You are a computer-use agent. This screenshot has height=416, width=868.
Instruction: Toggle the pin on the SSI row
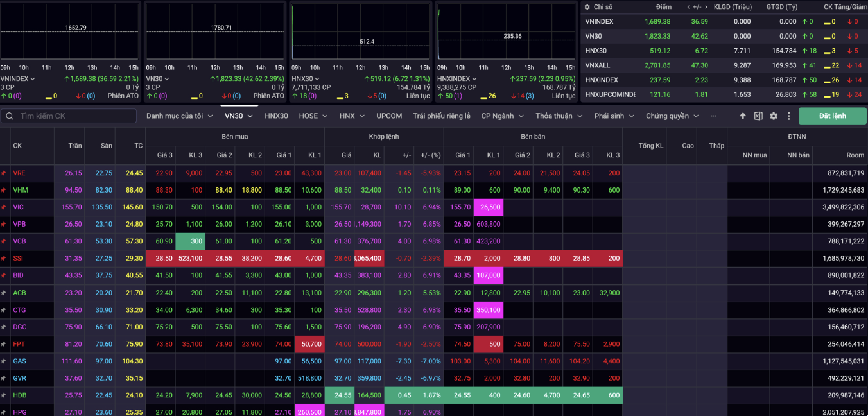click(4, 258)
